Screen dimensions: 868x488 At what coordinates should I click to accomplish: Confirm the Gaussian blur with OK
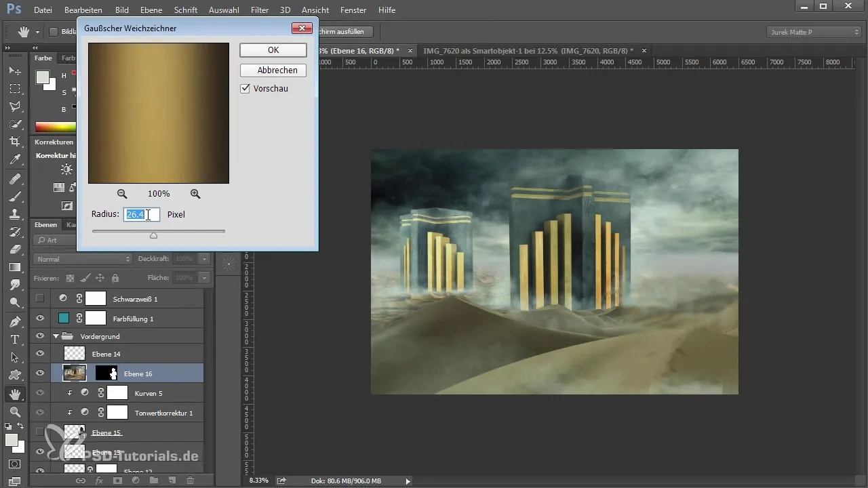pos(273,50)
